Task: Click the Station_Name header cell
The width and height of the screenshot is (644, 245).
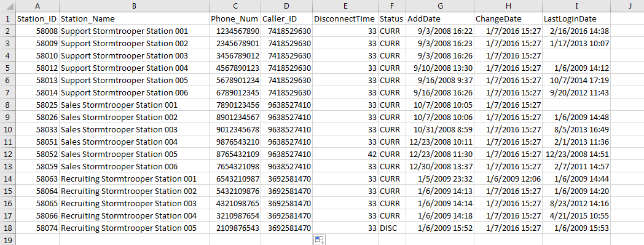Action: pyautogui.click(x=134, y=19)
